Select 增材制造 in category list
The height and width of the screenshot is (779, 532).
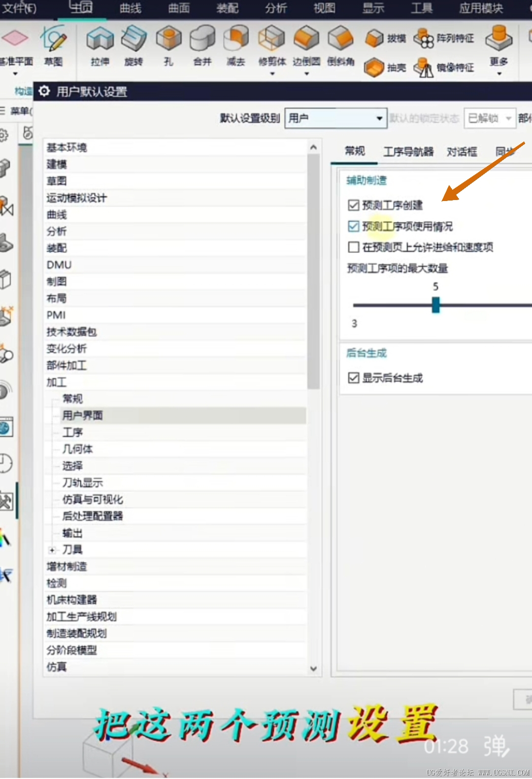[x=175, y=566]
